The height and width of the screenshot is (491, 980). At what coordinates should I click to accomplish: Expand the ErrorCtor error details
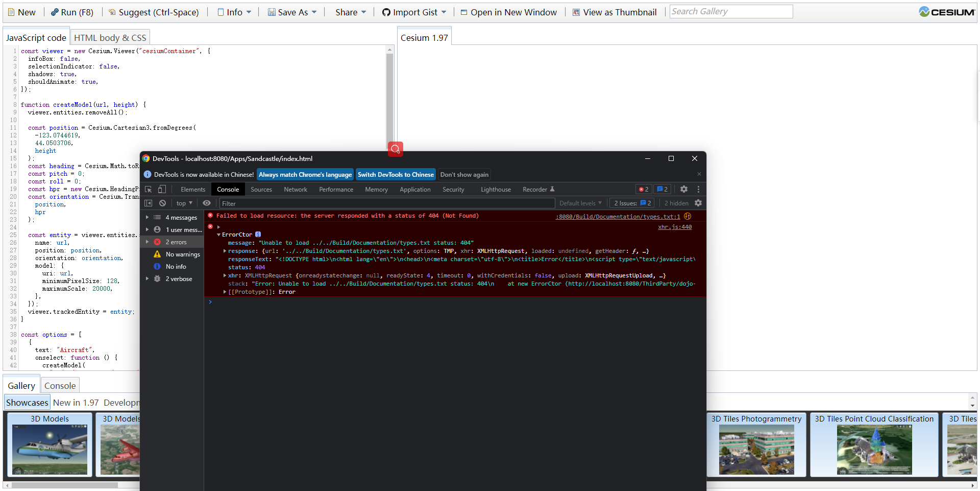click(x=218, y=235)
